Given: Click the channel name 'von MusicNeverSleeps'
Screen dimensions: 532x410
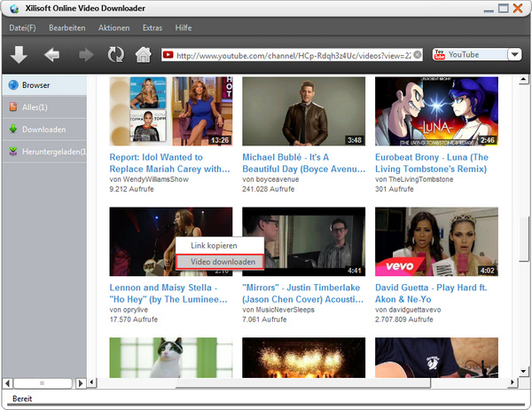Looking at the screenshot, I should 278,310.
